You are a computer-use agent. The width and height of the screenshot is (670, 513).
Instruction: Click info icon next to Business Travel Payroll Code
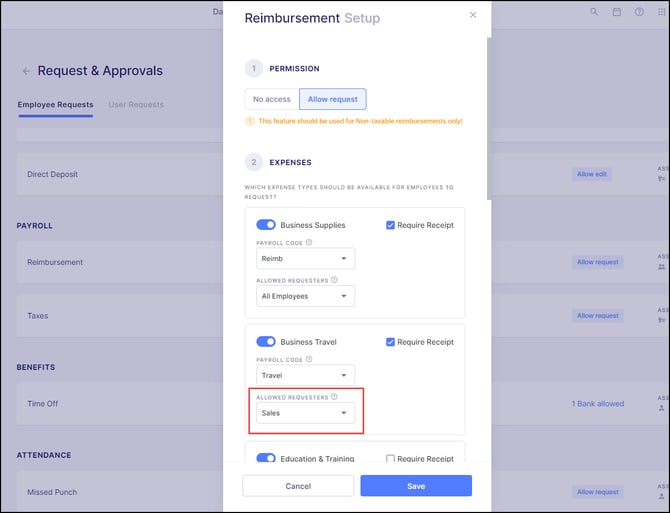pos(309,359)
